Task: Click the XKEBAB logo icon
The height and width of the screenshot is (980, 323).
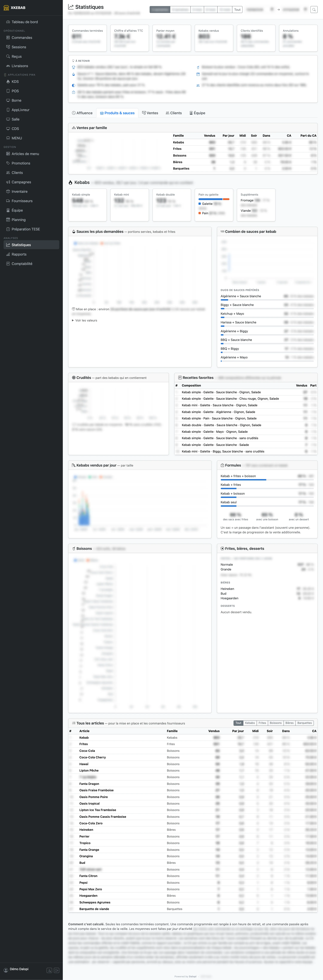Action: tap(6, 8)
